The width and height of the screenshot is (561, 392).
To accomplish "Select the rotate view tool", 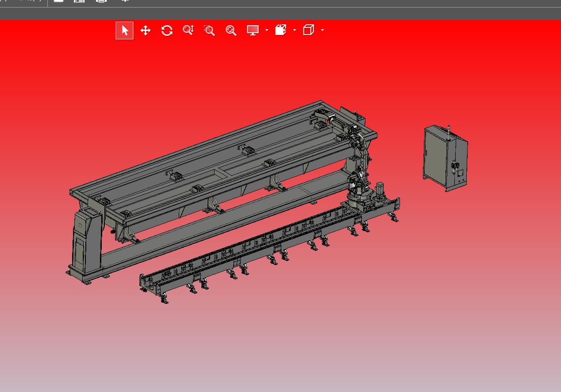I will click(x=167, y=31).
